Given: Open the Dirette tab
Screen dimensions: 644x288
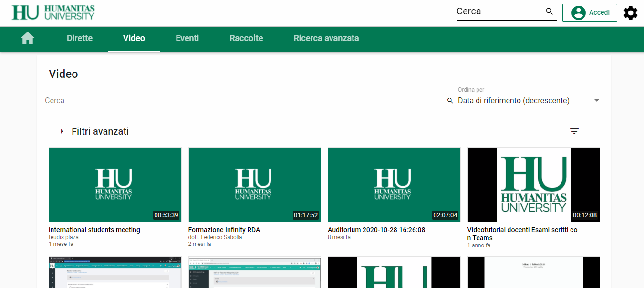Looking at the screenshot, I should [80, 38].
